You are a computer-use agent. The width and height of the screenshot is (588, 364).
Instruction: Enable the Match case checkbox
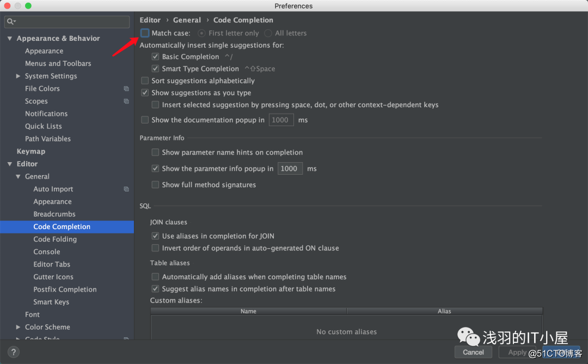(144, 33)
